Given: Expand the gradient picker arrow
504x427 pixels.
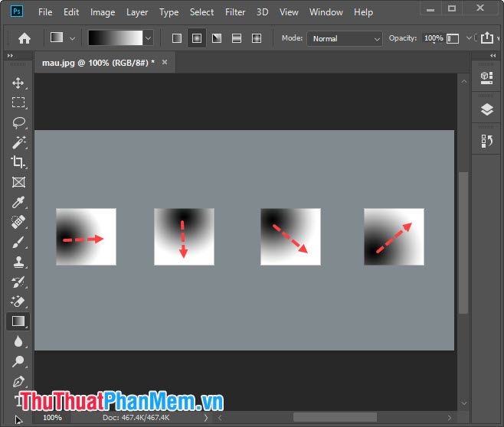Looking at the screenshot, I should point(148,38).
